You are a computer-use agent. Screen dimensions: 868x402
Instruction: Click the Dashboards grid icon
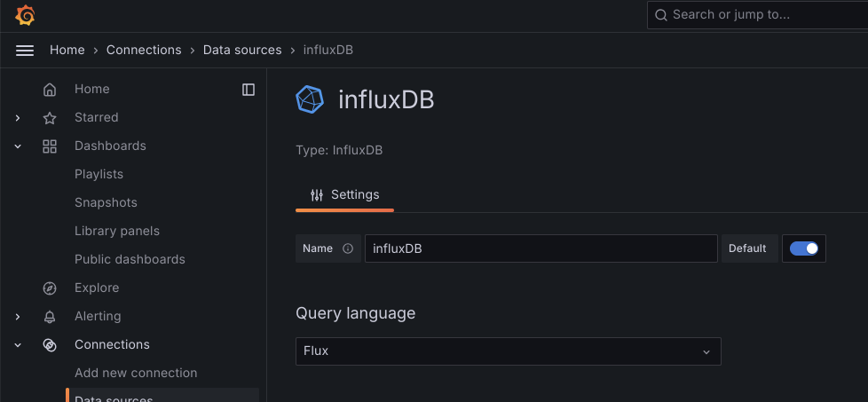(50, 146)
